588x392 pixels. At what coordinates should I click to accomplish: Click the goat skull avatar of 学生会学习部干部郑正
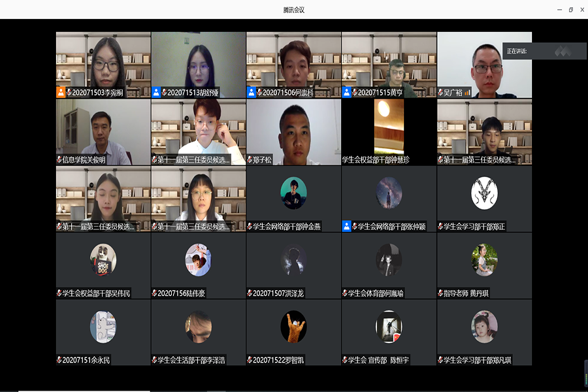click(484, 193)
